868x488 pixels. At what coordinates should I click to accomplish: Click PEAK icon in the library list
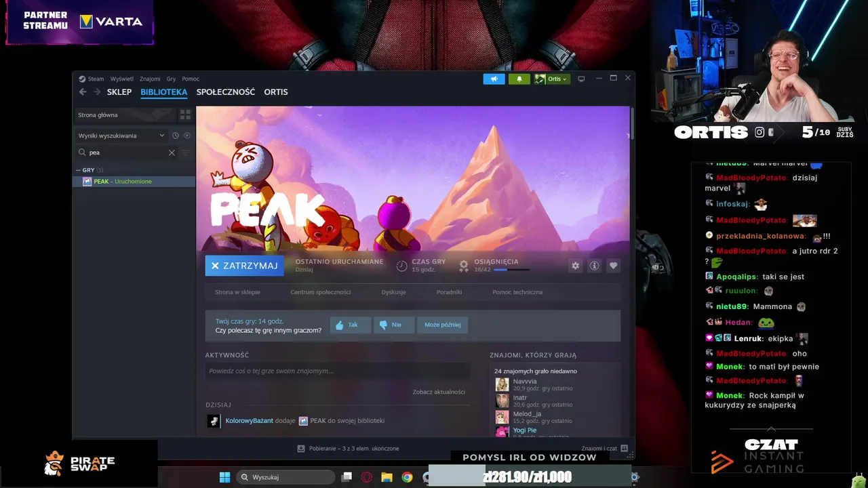click(x=87, y=182)
